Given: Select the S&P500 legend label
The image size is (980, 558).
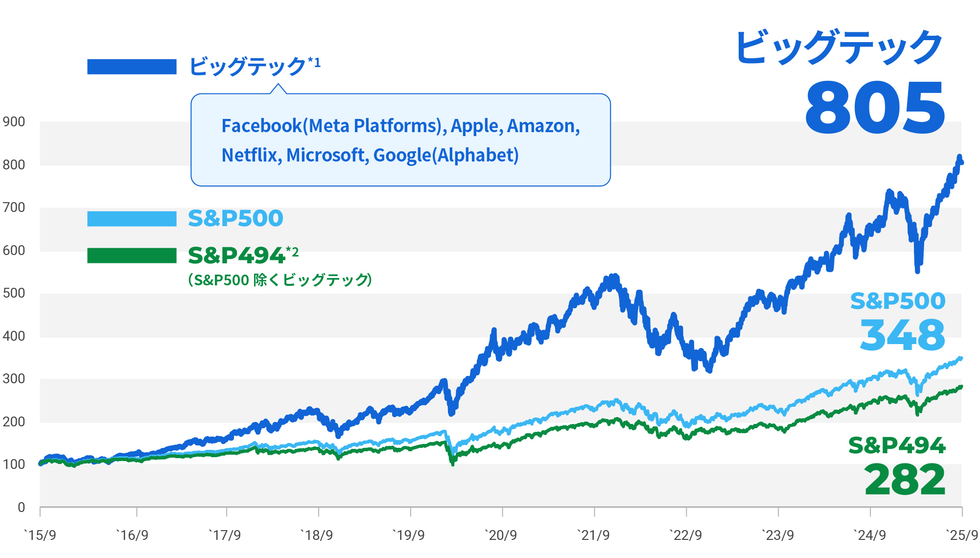Looking at the screenshot, I should [x=235, y=218].
